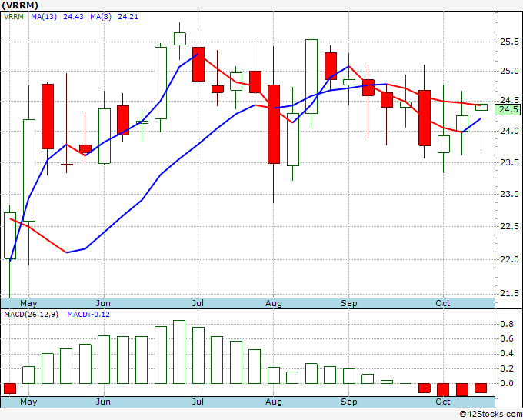
Task: Click May on the price chart time axis
Action: [x=28, y=303]
